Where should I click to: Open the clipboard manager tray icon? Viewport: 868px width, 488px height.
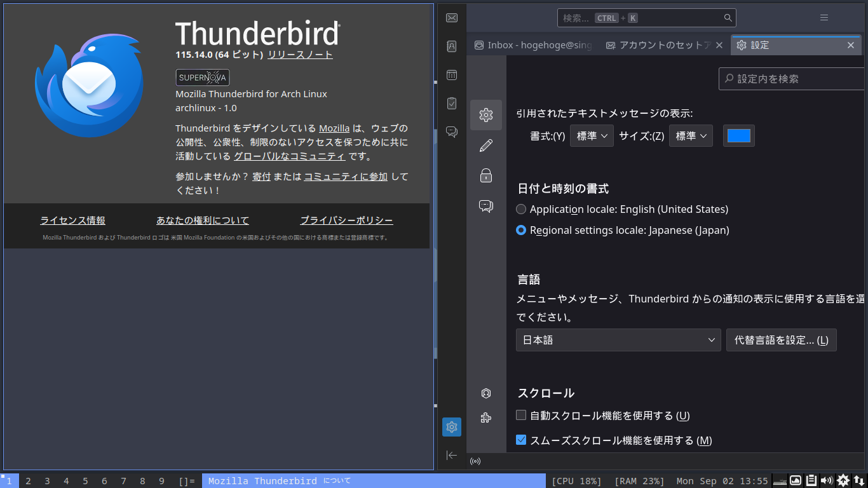[x=811, y=480]
